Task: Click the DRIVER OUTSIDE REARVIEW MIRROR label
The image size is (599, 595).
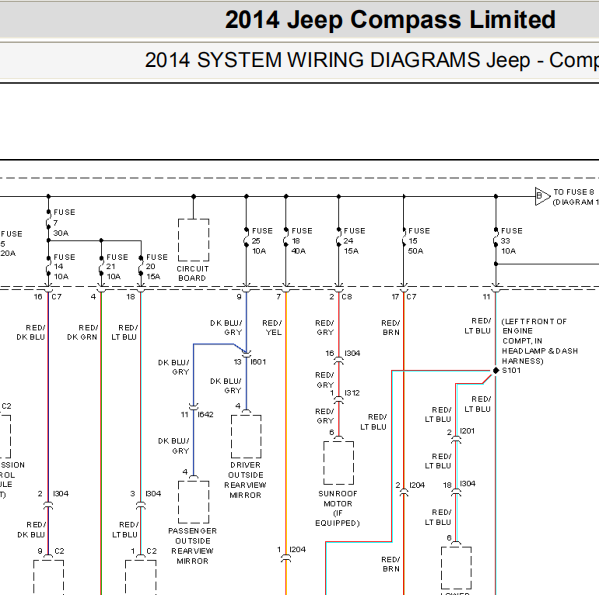Action: (245, 480)
